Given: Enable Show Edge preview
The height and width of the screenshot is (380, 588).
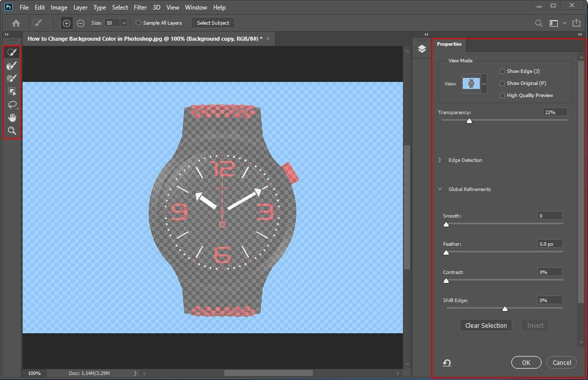Looking at the screenshot, I should point(501,71).
